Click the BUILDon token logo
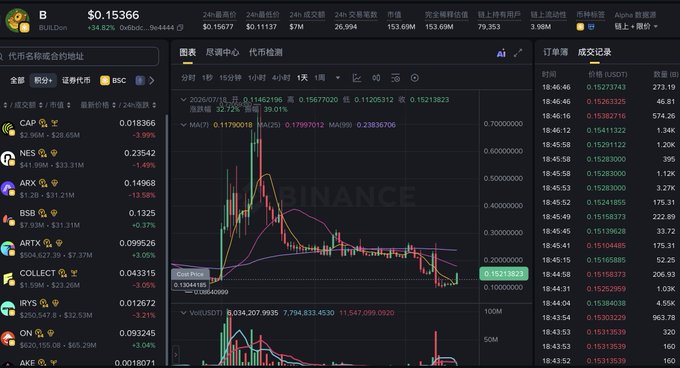The image size is (680, 368). coord(17,20)
